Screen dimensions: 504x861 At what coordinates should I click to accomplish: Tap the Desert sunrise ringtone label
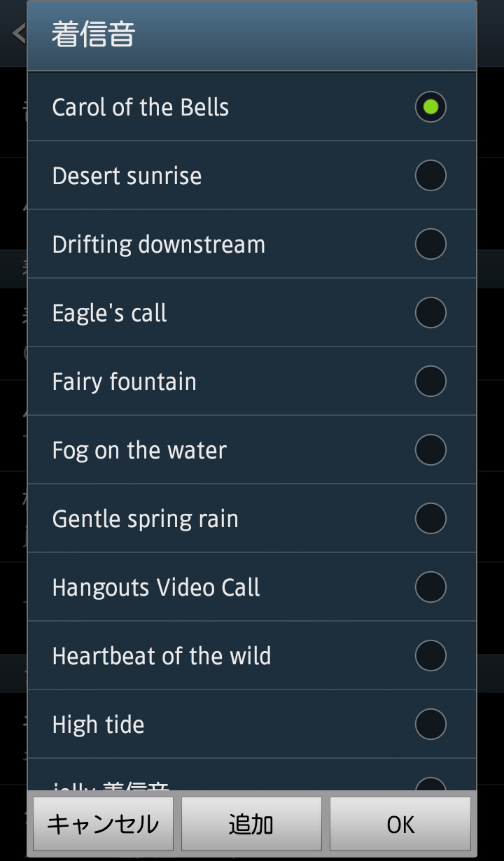tap(127, 176)
